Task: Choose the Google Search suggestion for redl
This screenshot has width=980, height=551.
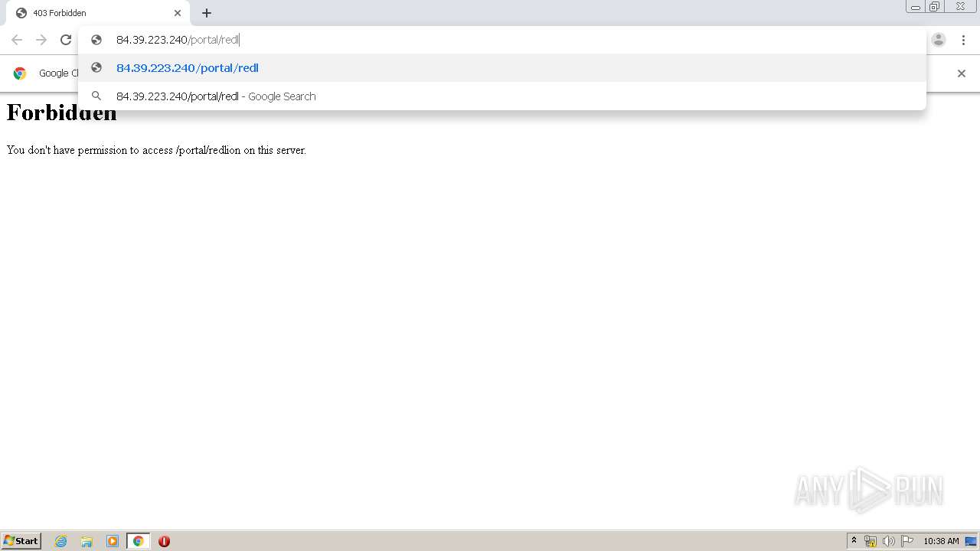Action: coord(502,96)
